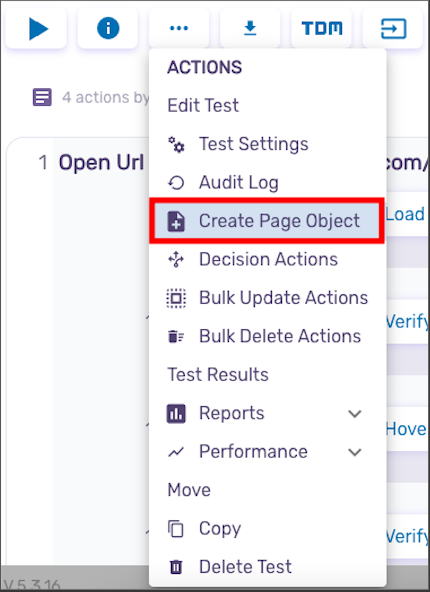Click the Reports menu item
Image resolution: width=430 pixels, height=592 pixels.
pos(231,413)
